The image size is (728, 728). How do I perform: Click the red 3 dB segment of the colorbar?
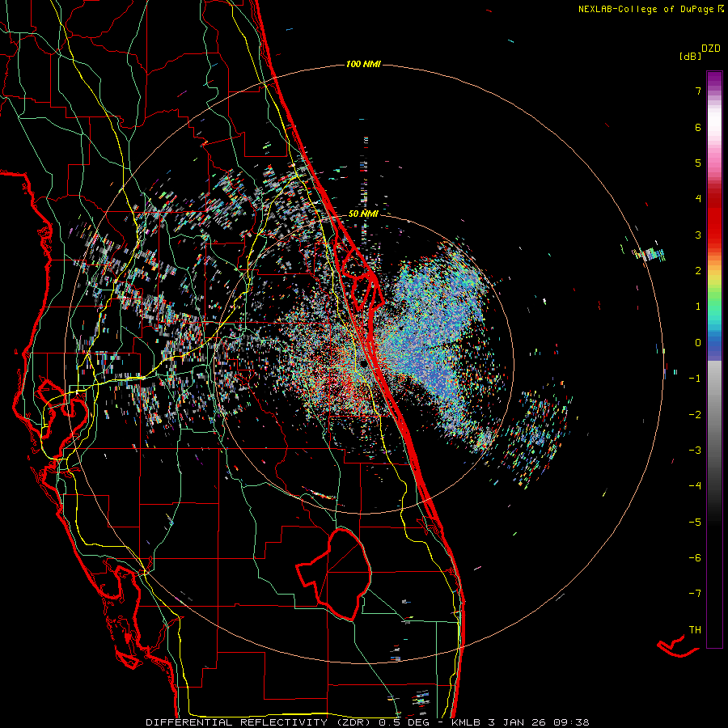point(714,235)
